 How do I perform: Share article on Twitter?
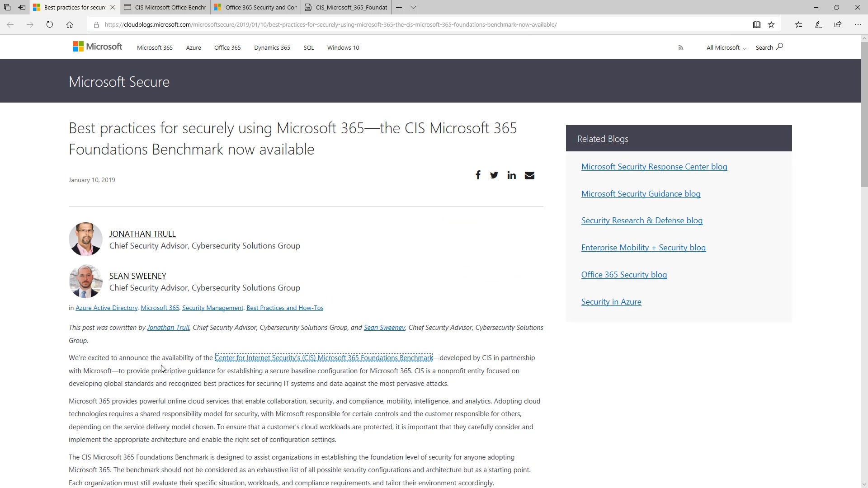tap(494, 175)
